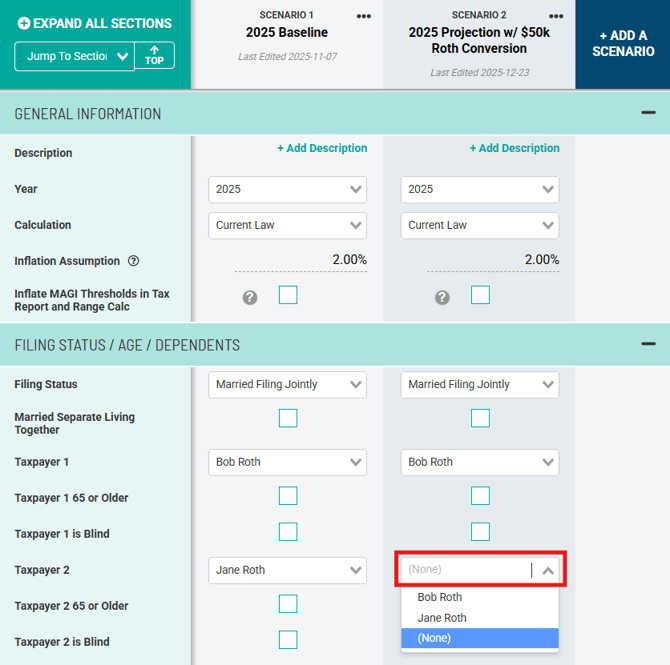The image size is (670, 665).
Task: Click Scenario 2 MAGI thresholds help icon
Action: (x=442, y=297)
